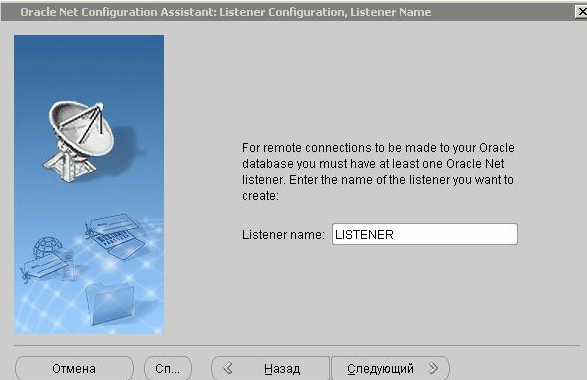Click the 'Listener name:' label text

tap(283, 235)
